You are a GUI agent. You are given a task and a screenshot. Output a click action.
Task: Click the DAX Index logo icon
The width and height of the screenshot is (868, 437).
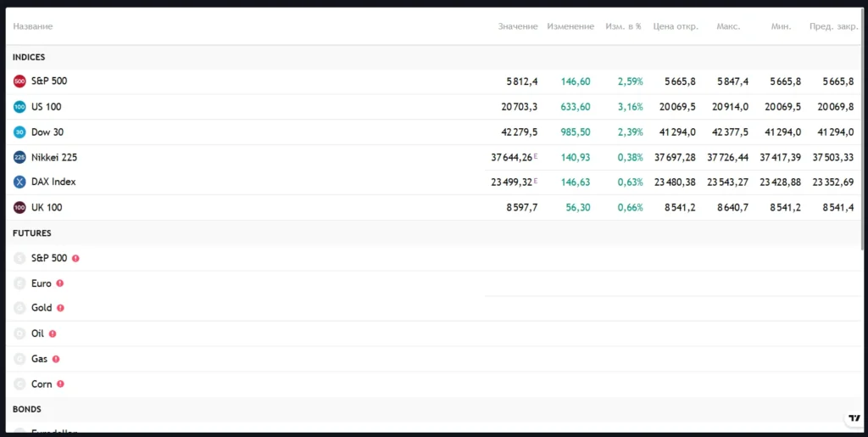(19, 182)
